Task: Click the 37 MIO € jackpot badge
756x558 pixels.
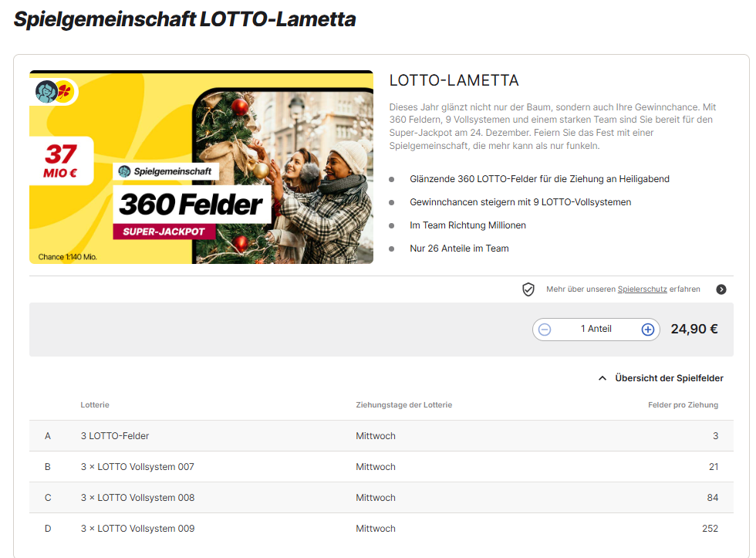Action: click(61, 161)
